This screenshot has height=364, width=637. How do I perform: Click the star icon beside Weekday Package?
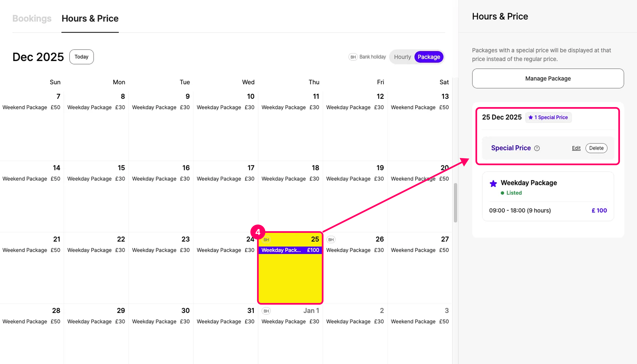coord(493,183)
